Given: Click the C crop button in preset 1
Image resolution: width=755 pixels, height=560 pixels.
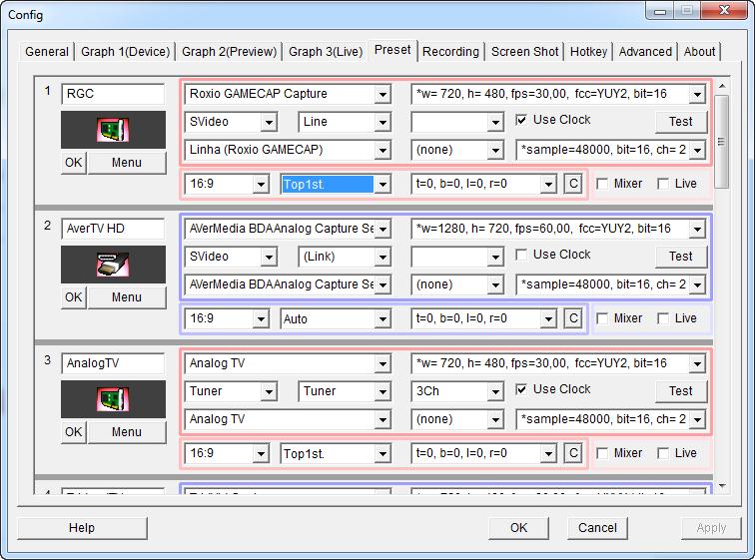Looking at the screenshot, I should pos(573,184).
